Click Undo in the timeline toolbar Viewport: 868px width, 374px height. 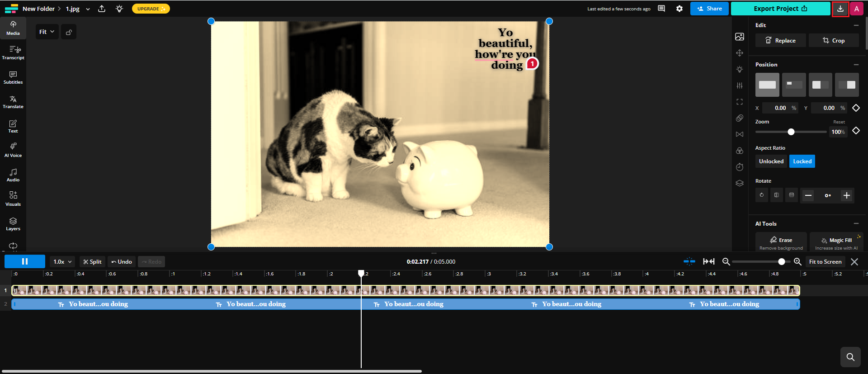click(x=122, y=262)
